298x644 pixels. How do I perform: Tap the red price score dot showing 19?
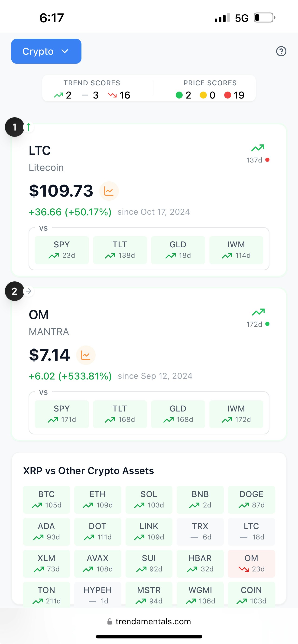point(227,95)
